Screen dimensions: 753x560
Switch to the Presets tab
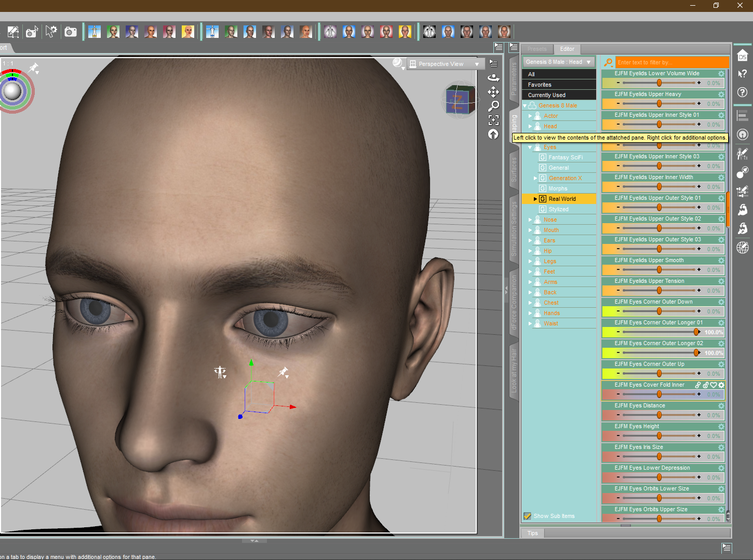537,49
